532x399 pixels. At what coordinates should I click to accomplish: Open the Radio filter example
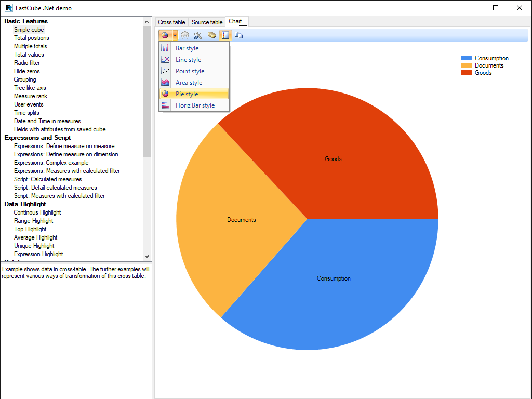pyautogui.click(x=27, y=63)
